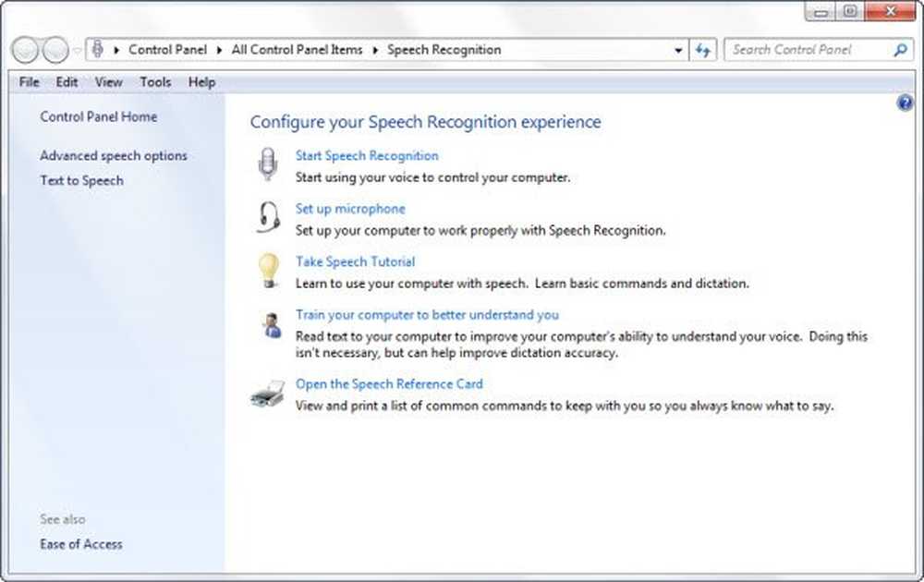Click text 'Learn to use your computer with speech.'
This screenshot has height=582, width=924.
411,284
